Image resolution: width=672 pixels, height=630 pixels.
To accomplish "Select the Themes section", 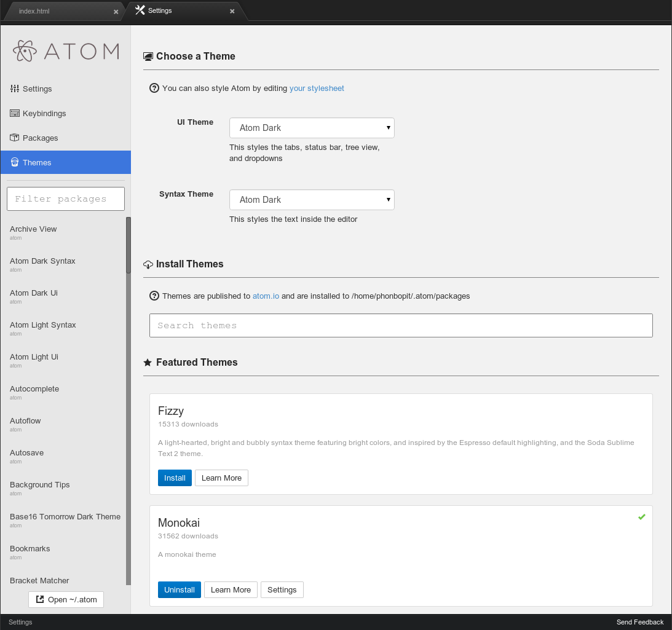I will (x=66, y=162).
